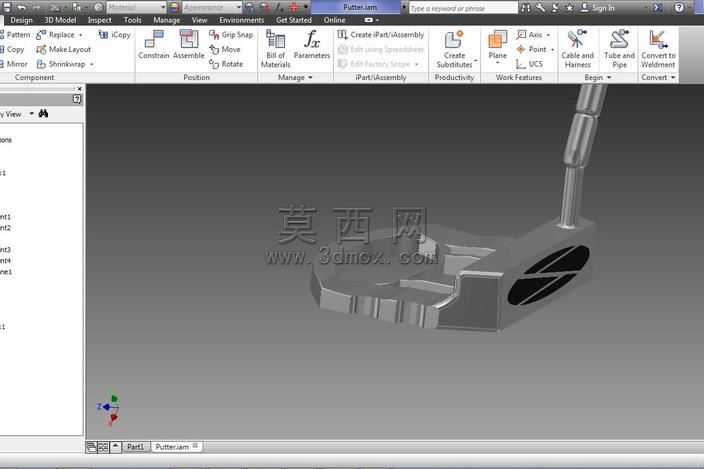Start Cable and Harness

[577, 48]
